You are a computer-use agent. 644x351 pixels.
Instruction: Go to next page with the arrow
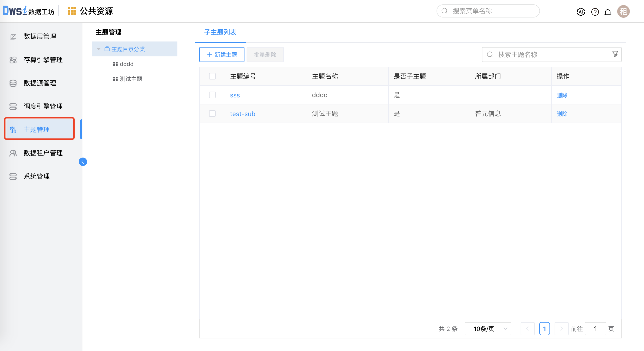tap(561, 328)
